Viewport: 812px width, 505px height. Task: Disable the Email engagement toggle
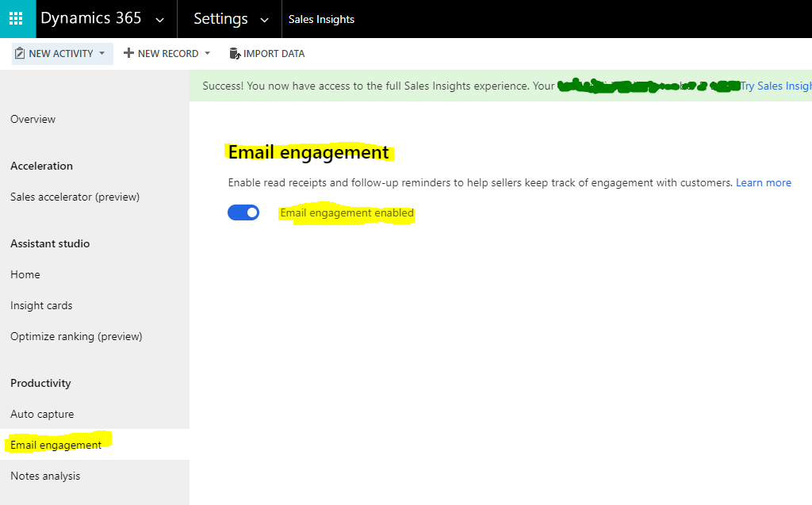pyautogui.click(x=243, y=212)
